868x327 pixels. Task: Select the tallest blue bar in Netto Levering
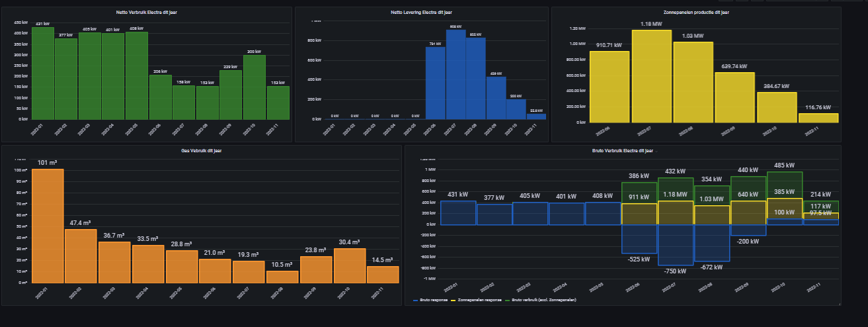point(455,75)
